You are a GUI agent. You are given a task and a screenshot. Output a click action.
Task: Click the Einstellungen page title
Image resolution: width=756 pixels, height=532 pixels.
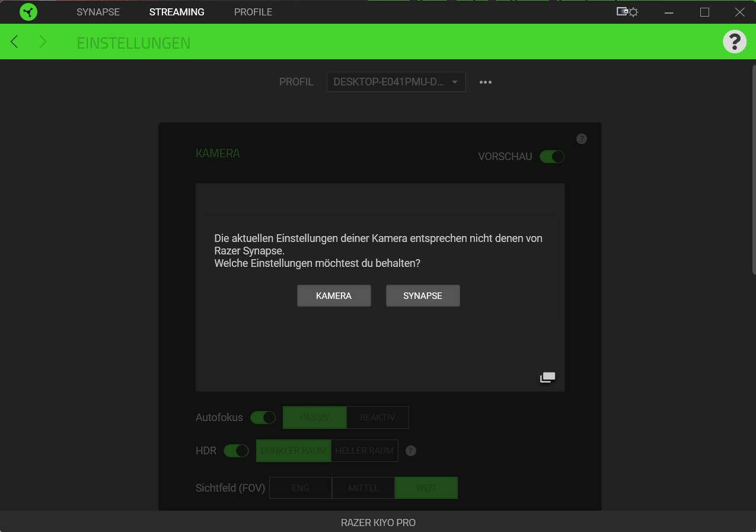[134, 43]
